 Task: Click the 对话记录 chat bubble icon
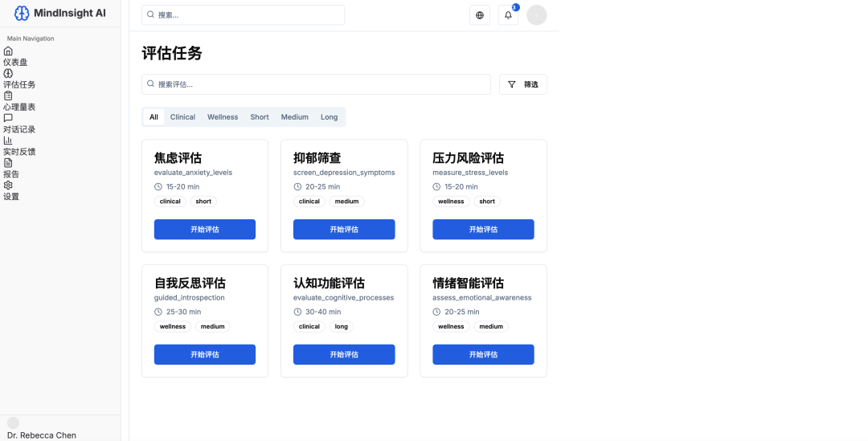pyautogui.click(x=8, y=118)
